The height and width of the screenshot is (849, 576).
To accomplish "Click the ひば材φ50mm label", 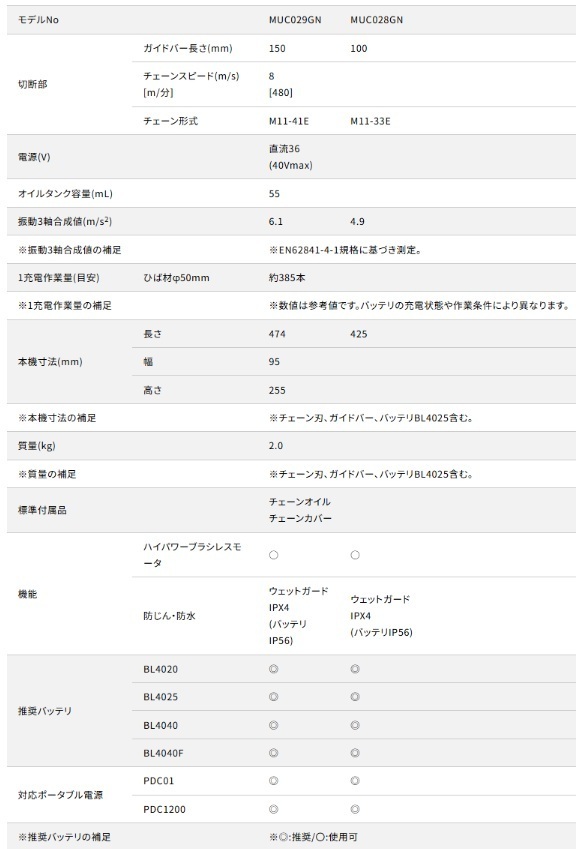I will pyautogui.click(x=176, y=278).
